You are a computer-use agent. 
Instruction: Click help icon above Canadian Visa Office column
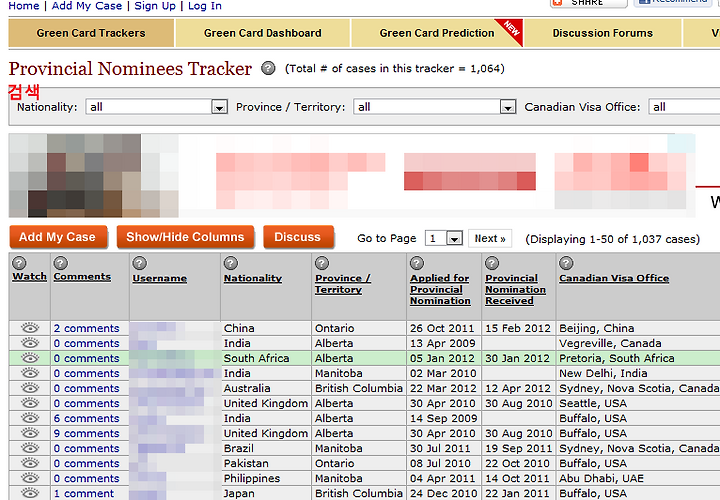(566, 263)
